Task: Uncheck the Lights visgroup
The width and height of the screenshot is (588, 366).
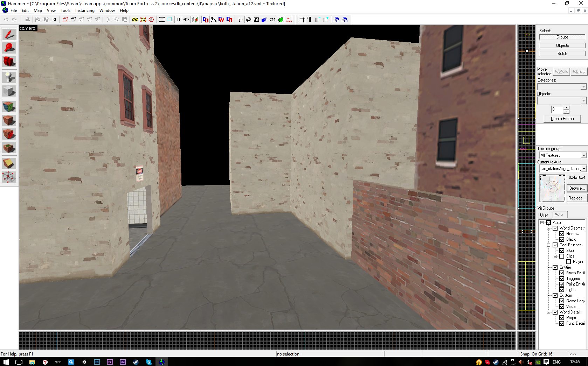Action: (562, 290)
